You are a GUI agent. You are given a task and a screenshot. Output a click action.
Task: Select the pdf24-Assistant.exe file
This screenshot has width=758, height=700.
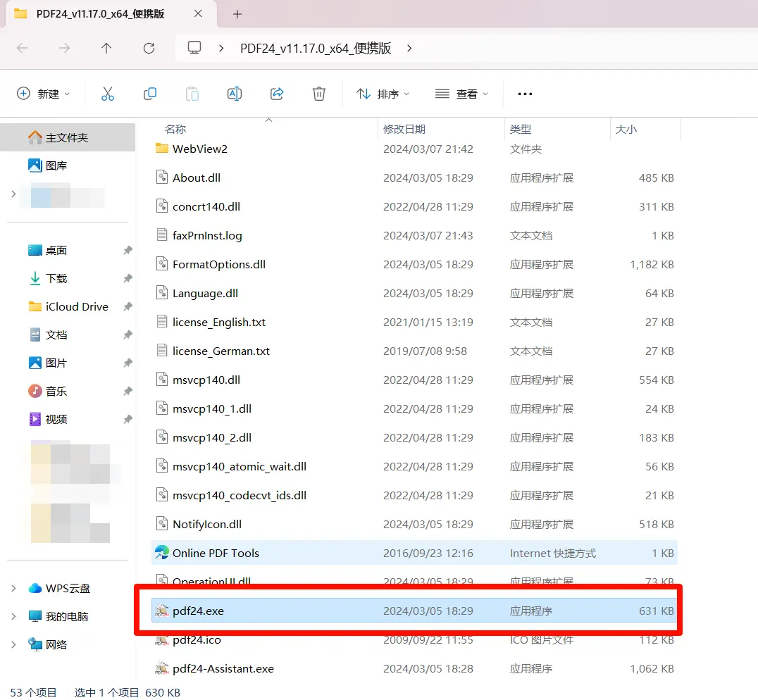223,669
